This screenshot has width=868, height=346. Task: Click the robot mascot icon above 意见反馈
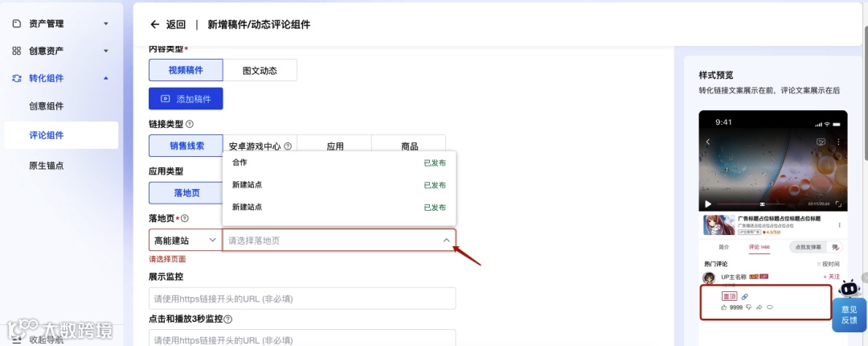(x=850, y=288)
